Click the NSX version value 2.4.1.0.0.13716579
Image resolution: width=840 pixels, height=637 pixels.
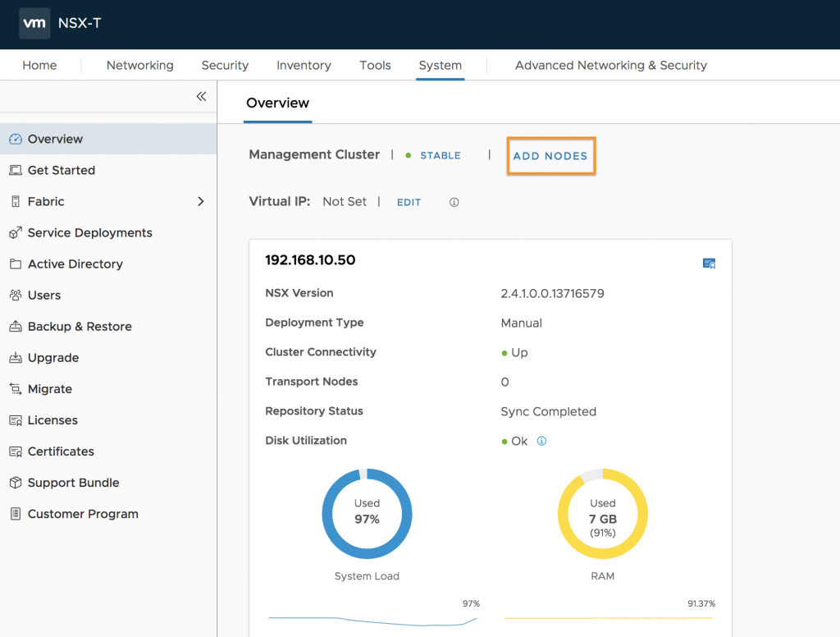(x=552, y=293)
